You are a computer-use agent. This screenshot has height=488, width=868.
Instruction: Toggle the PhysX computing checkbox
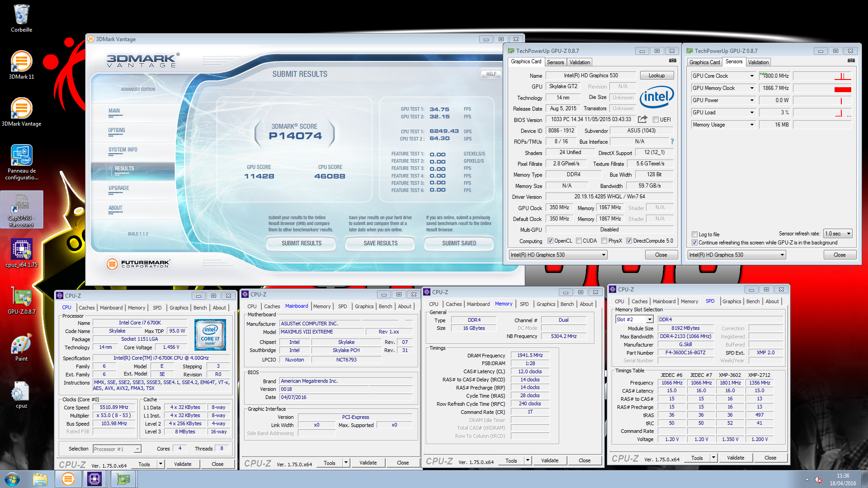coord(604,241)
